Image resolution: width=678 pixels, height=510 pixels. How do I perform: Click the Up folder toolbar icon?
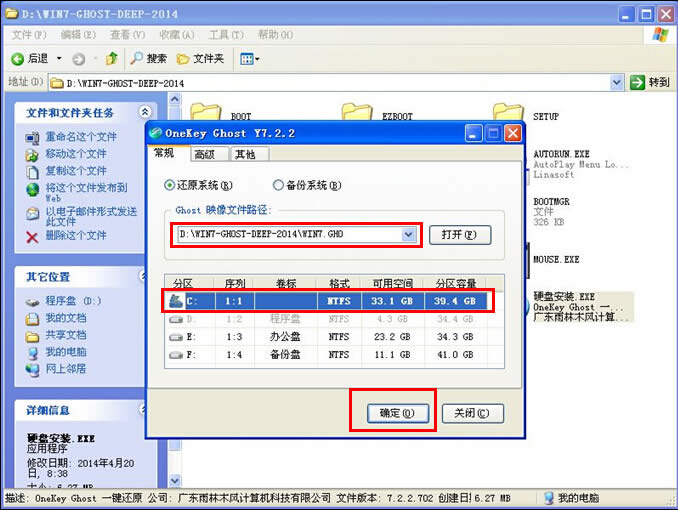tap(112, 59)
